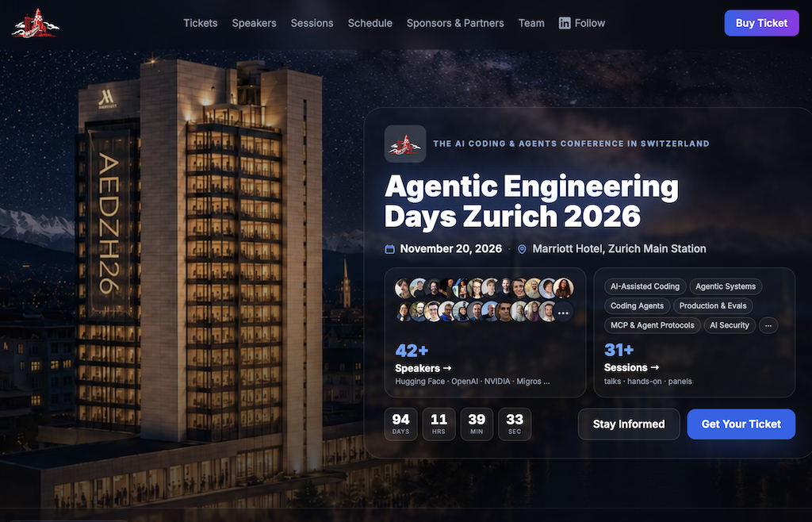Open the Schedule navigation item
The height and width of the screenshot is (522, 812).
(370, 23)
